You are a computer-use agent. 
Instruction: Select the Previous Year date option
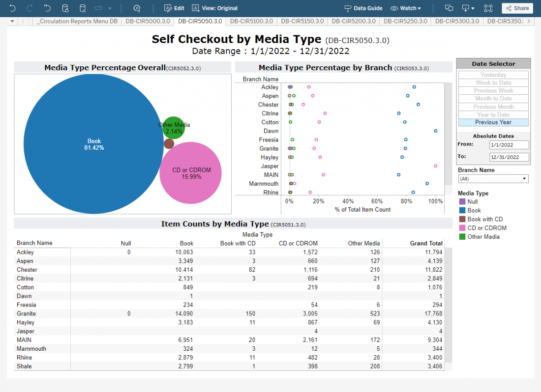[x=493, y=122]
